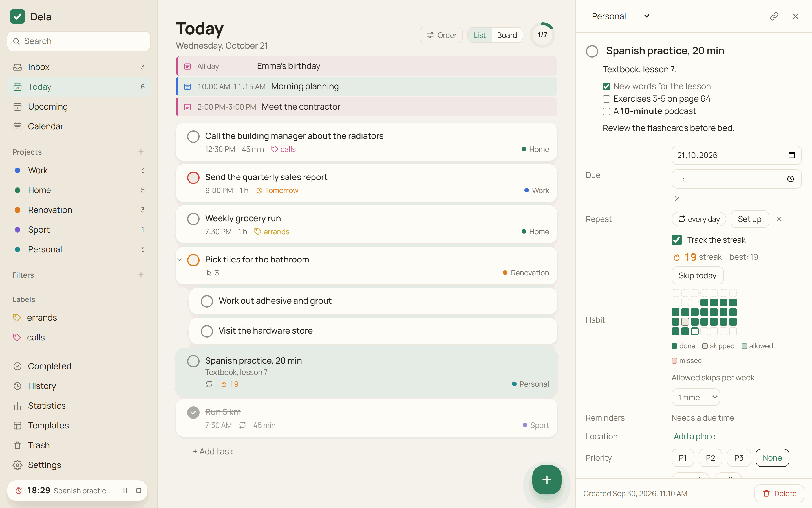Add a new filter with plus icon
The height and width of the screenshot is (508, 812).
(x=141, y=275)
